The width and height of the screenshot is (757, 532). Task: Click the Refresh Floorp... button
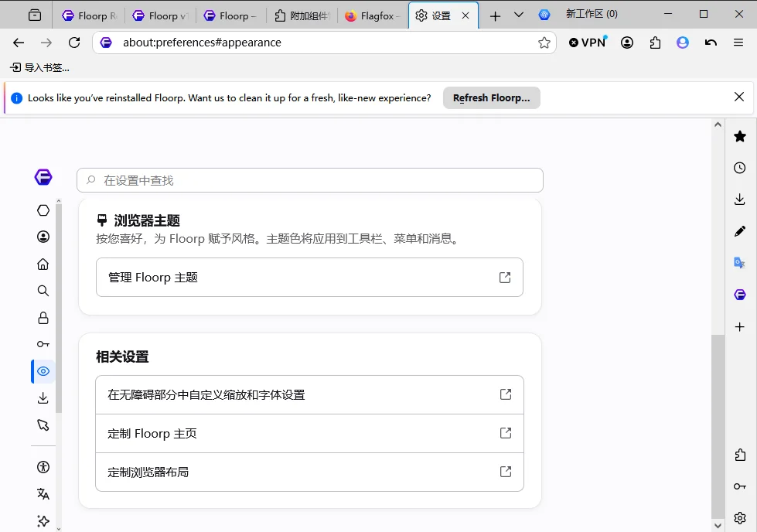coord(492,98)
